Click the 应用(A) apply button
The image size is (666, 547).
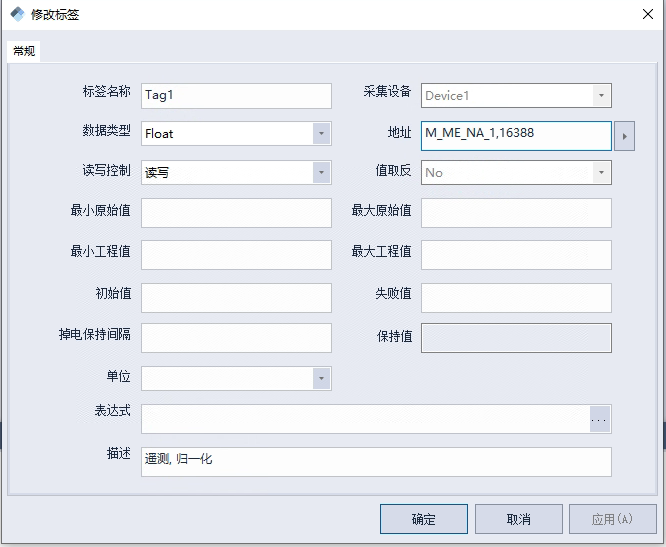pyautogui.click(x=612, y=519)
